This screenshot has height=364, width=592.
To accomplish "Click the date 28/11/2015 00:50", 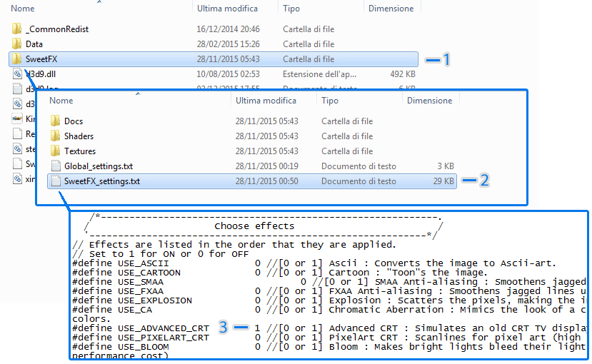I will 266,181.
